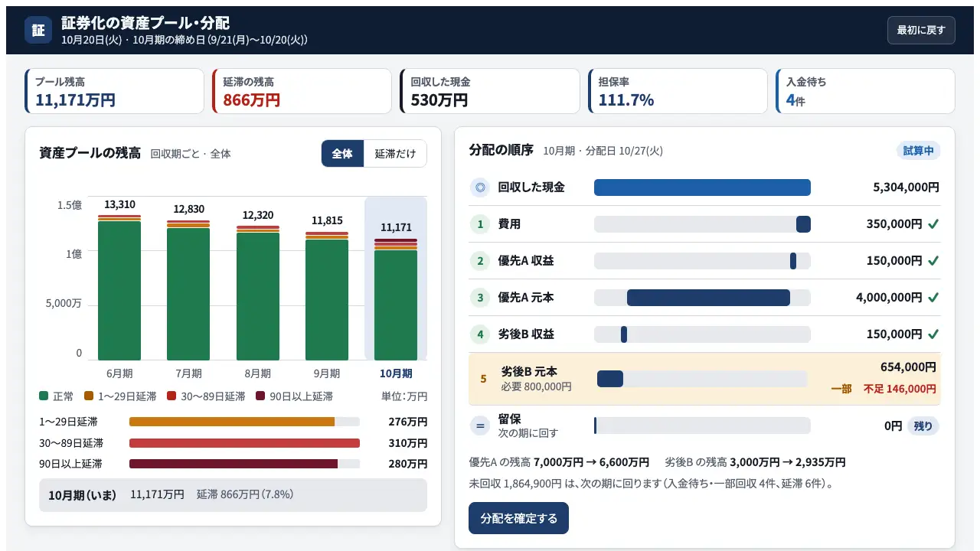The height and width of the screenshot is (551, 980).
Task: Select step 2 badge for 優先A 収益
Action: click(x=480, y=261)
